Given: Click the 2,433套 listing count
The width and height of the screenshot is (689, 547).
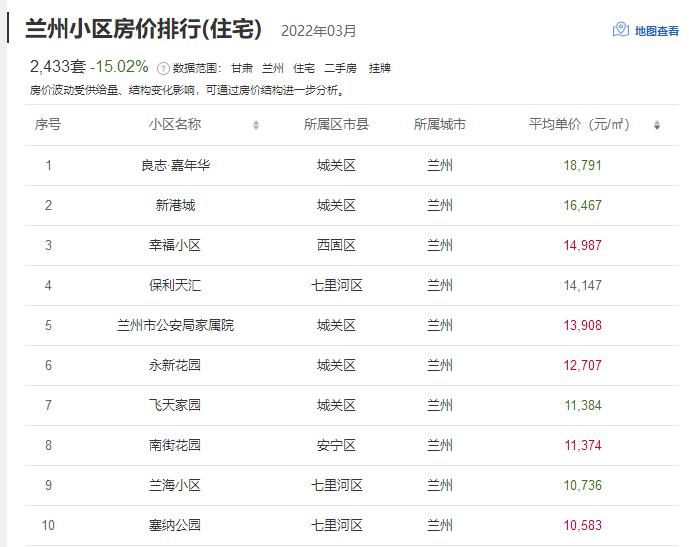Looking at the screenshot, I should [x=58, y=67].
